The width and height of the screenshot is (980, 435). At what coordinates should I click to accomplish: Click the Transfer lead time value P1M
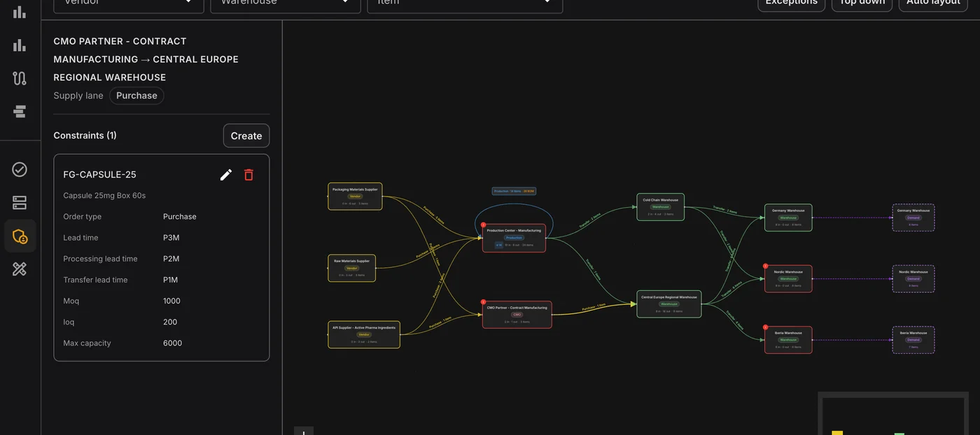pos(171,280)
